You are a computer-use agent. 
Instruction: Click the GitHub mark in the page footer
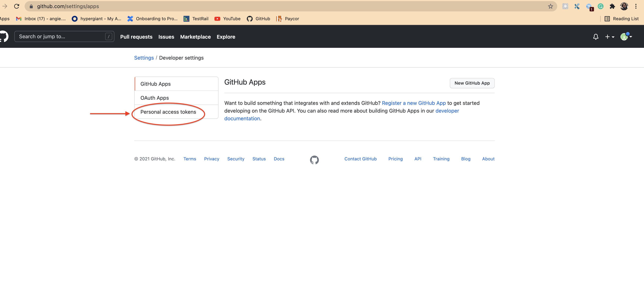[314, 160]
